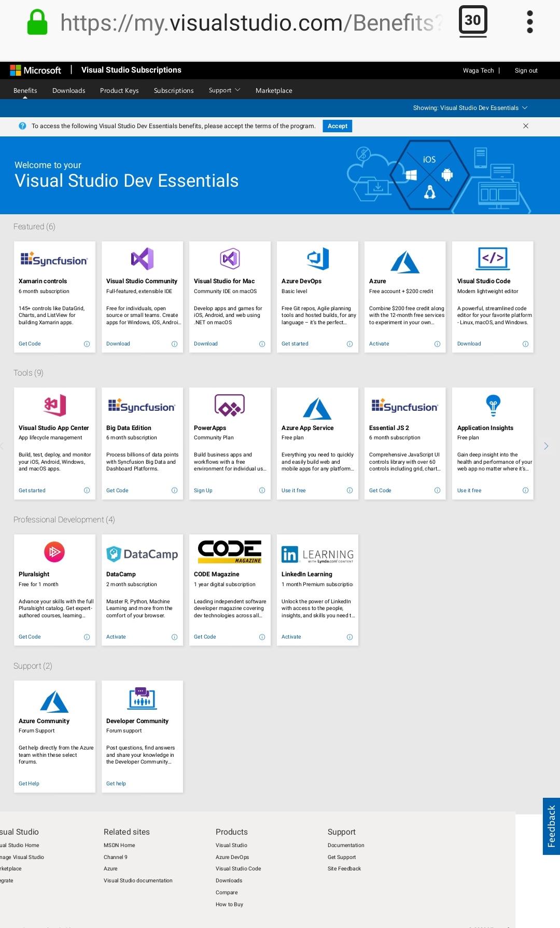Show info for PowerApps card

pyautogui.click(x=262, y=490)
